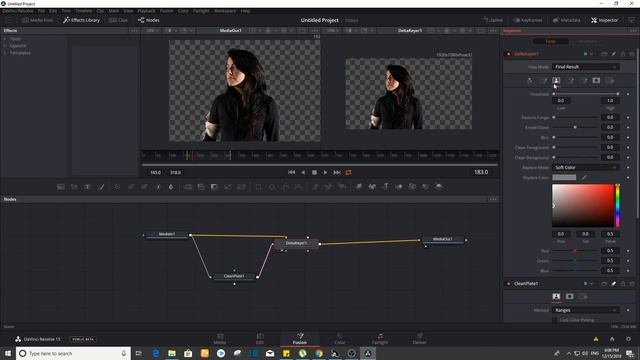This screenshot has width=640, height=360.
Task: Pick Replace Color with the eyedropper
Action: click(584, 178)
